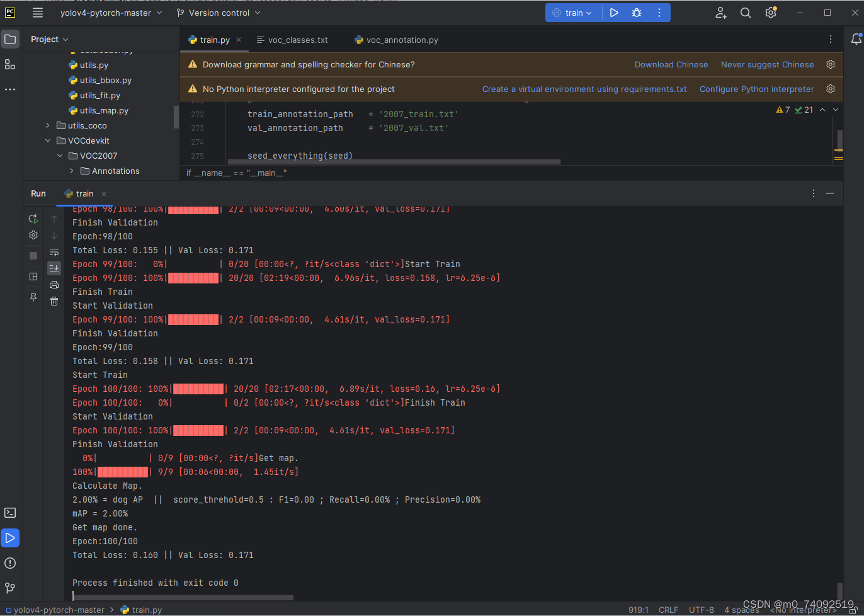Open the Structure tool window icon
The width and height of the screenshot is (864, 616).
(x=10, y=64)
